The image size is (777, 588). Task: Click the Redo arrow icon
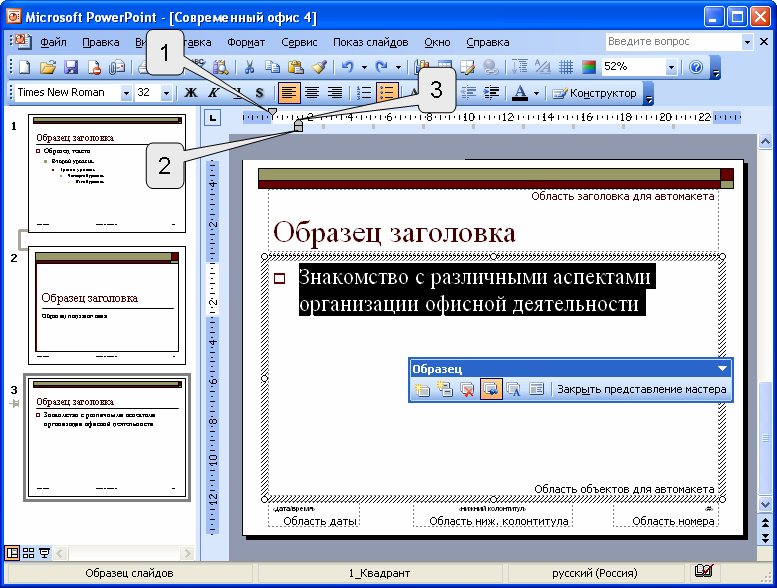[x=381, y=67]
